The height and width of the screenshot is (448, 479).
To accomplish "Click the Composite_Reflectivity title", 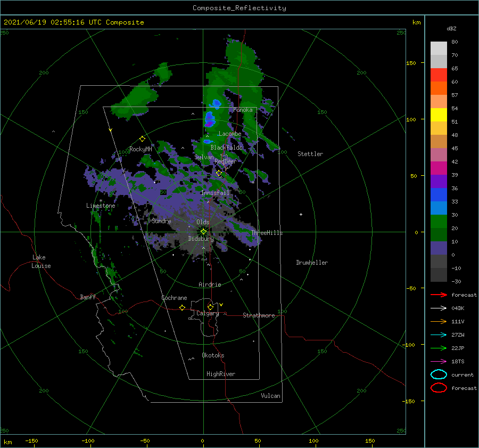I will (239, 8).
